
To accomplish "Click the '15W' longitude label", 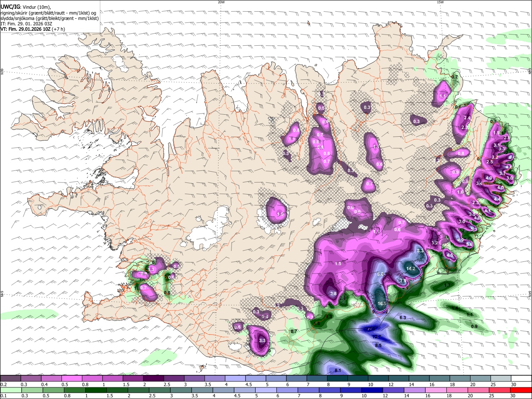I will click(x=440, y=2).
